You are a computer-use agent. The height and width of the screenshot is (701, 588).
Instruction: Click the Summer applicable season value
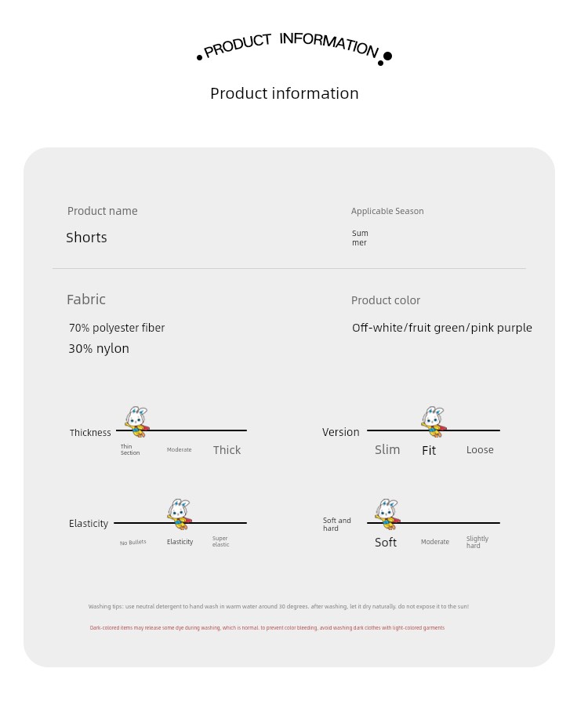(360, 238)
